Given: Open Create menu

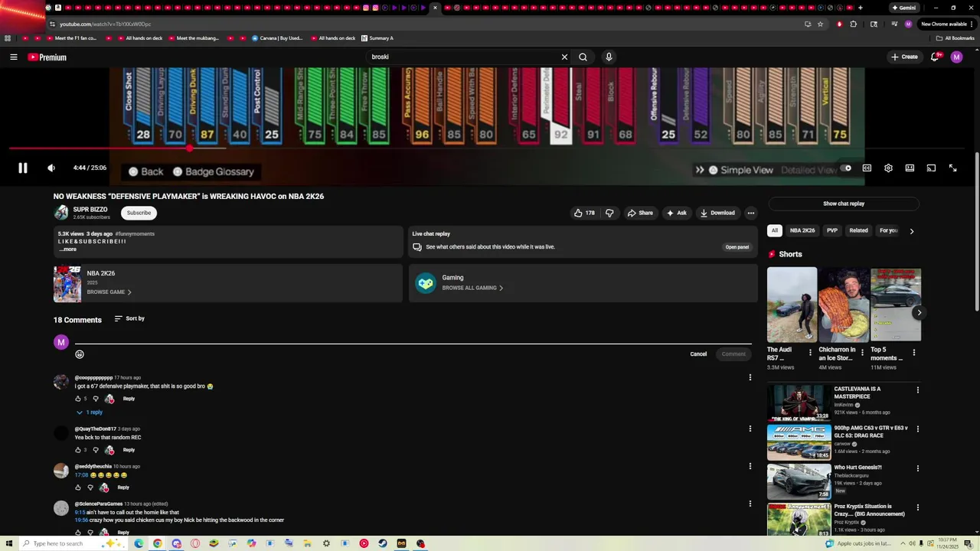Looking at the screenshot, I should tap(903, 57).
